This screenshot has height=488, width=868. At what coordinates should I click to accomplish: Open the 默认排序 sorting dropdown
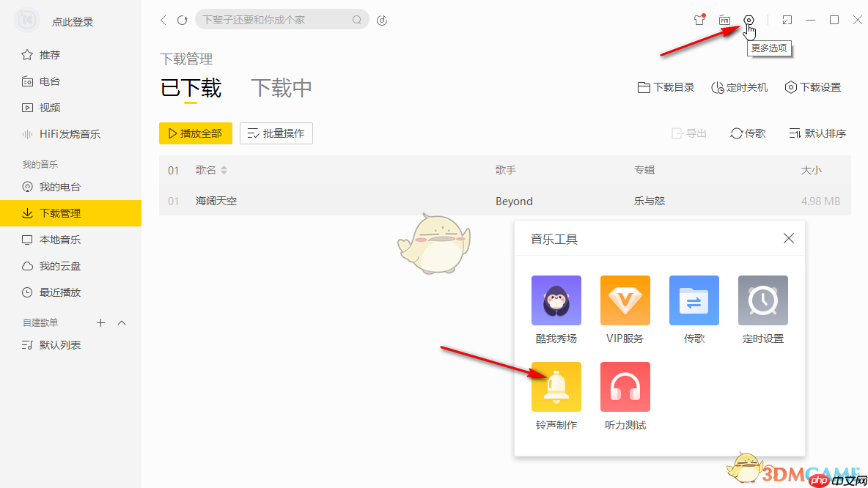coord(817,133)
